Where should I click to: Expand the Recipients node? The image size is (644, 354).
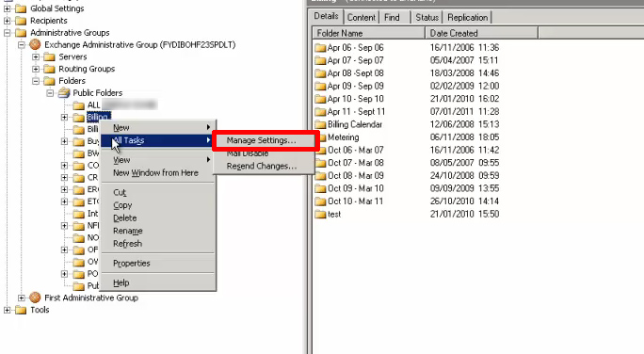[7, 21]
